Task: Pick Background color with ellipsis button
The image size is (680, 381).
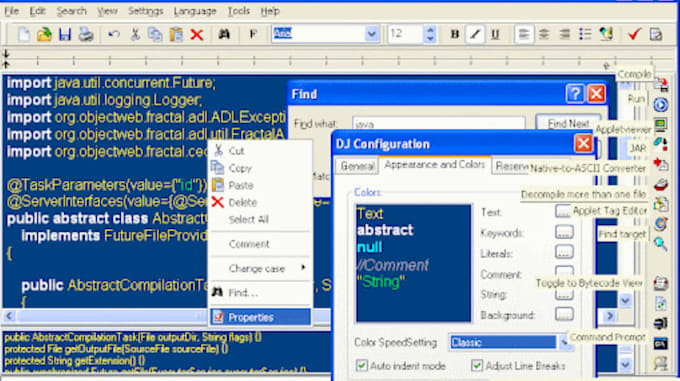Action: tap(564, 314)
